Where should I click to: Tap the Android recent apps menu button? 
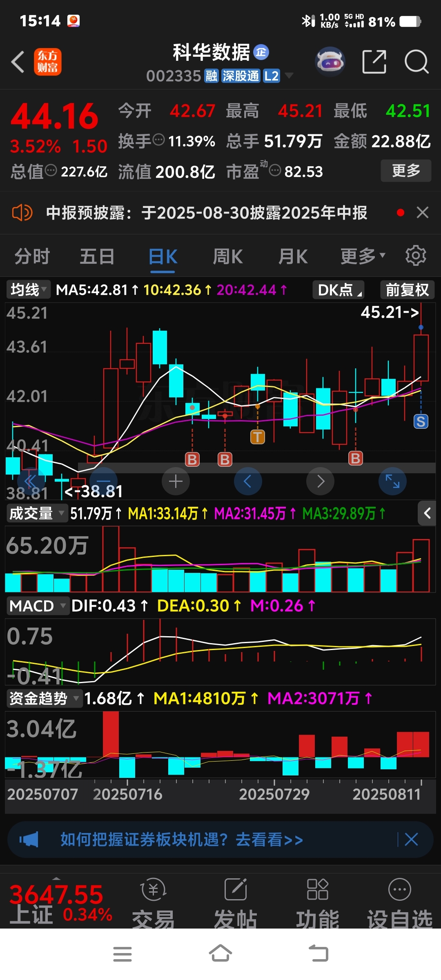point(122,954)
